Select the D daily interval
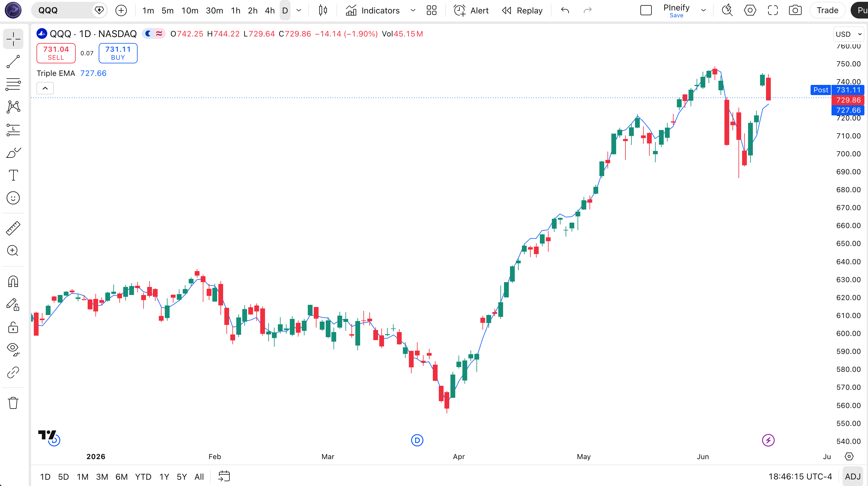The image size is (868, 486). (285, 10)
